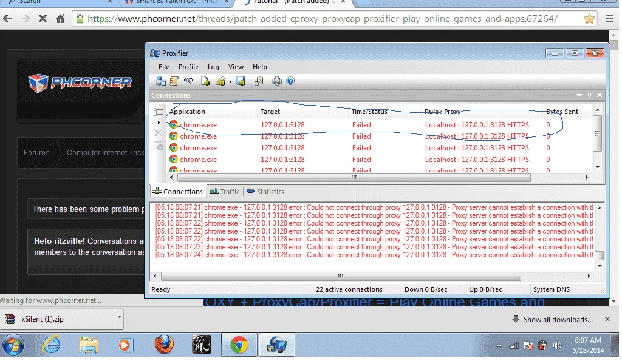Click the block connection icon in sidebar
Image resolution: width=622 pixels, height=364 pixels.
(x=159, y=147)
